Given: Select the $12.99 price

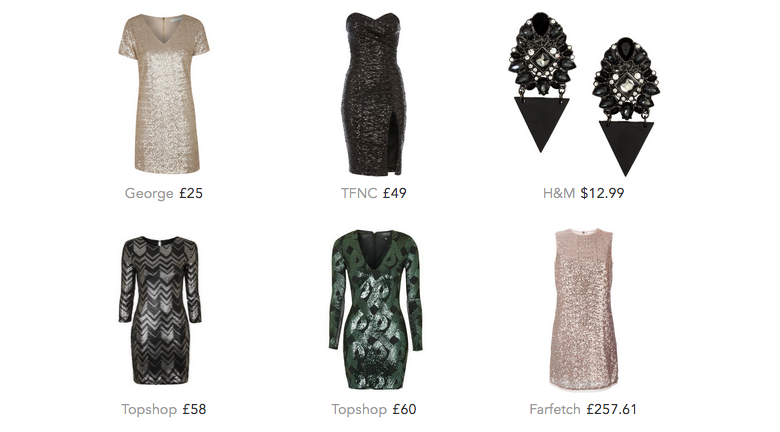Looking at the screenshot, I should pos(602,193).
